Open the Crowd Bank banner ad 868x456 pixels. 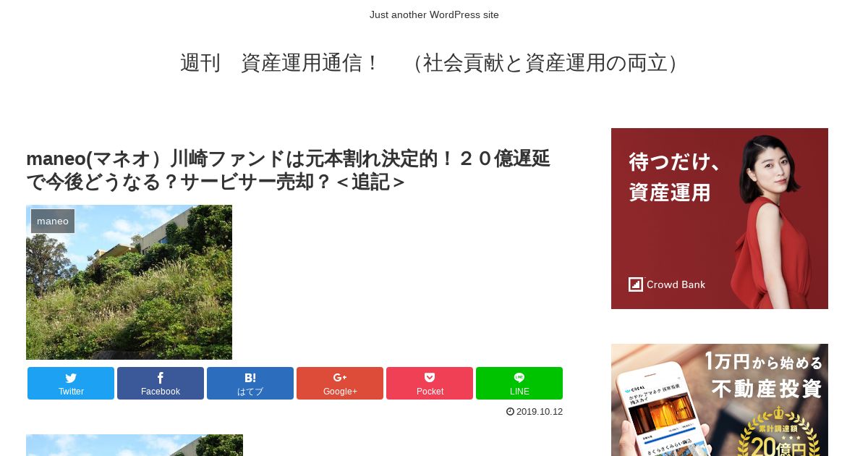pyautogui.click(x=720, y=219)
